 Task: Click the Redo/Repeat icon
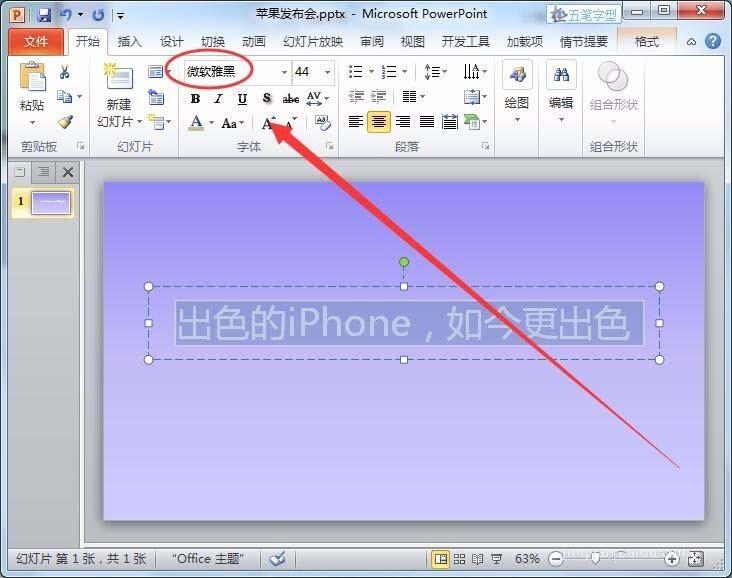(x=99, y=16)
